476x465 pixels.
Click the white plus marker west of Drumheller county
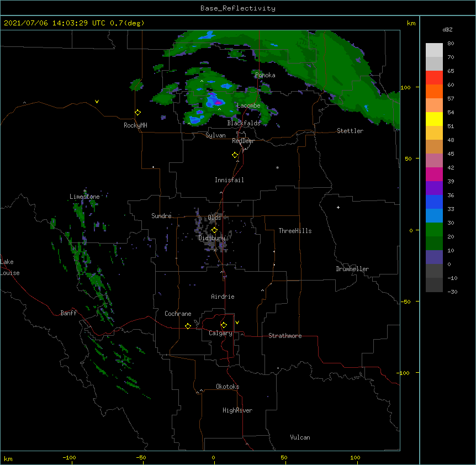338,207
